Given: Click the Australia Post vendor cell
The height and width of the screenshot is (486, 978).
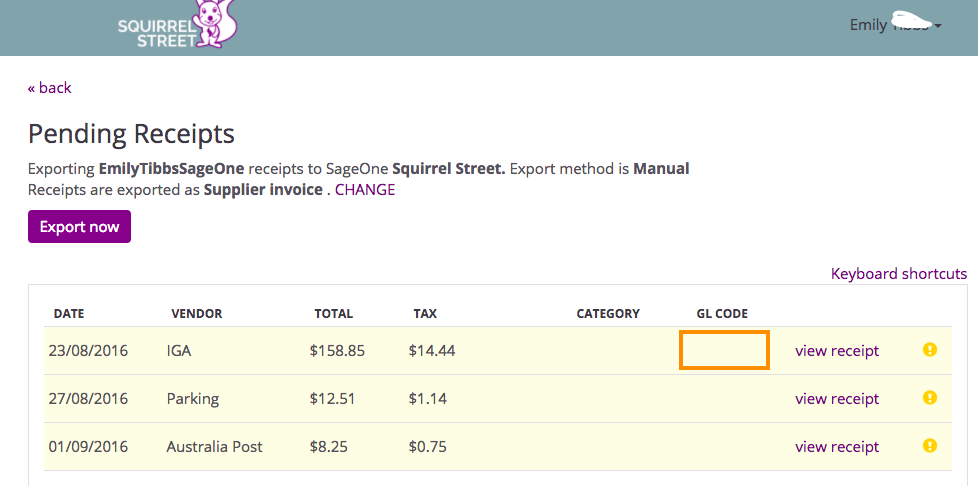Looking at the screenshot, I should [215, 447].
